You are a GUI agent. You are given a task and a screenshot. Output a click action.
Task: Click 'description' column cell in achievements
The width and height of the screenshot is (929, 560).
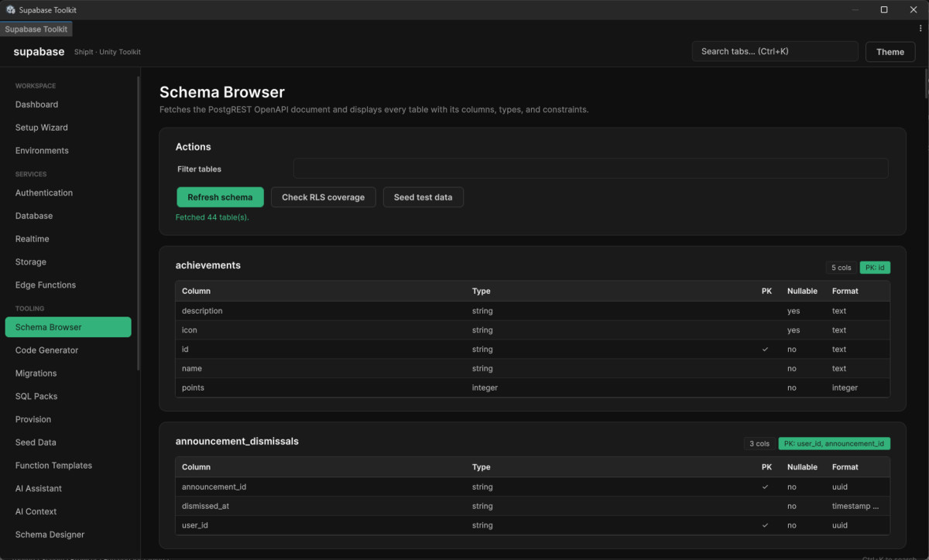pos(202,311)
